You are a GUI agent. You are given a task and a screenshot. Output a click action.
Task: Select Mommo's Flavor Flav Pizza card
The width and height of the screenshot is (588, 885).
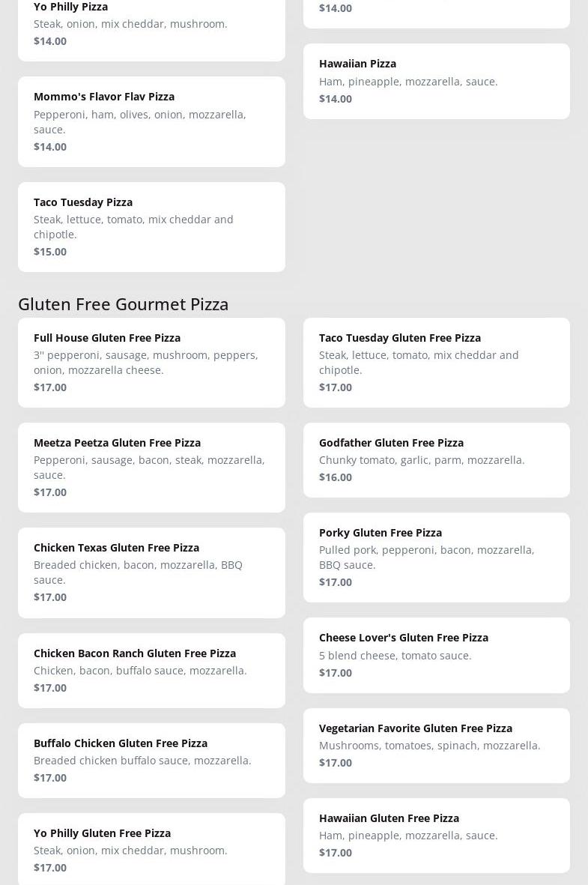[151, 121]
